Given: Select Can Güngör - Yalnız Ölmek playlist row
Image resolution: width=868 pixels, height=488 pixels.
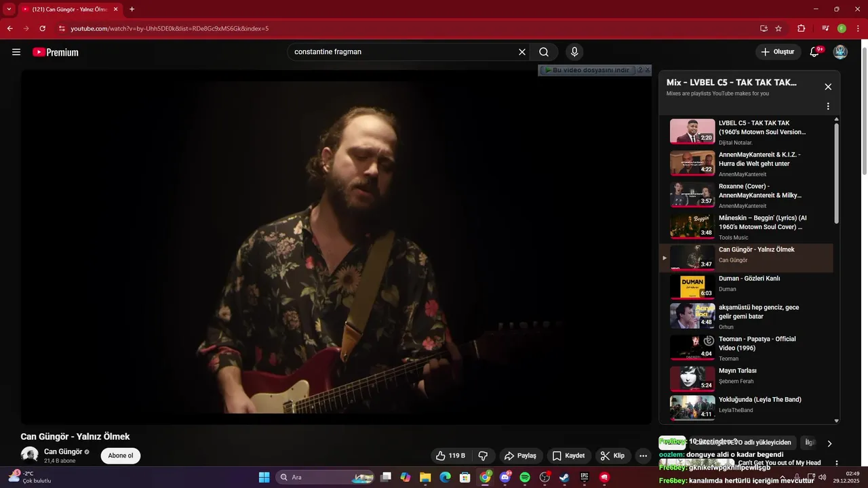Looking at the screenshot, I should 746,258.
